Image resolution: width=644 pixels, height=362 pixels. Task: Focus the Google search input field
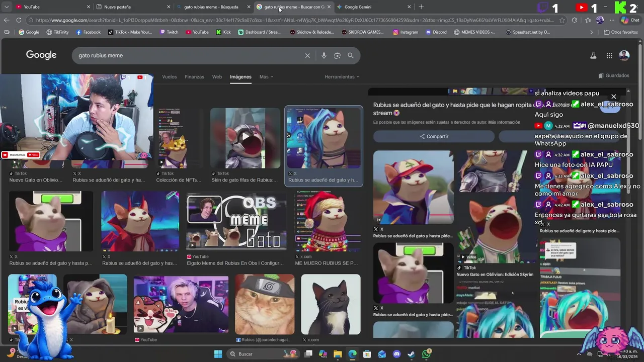(x=189, y=55)
